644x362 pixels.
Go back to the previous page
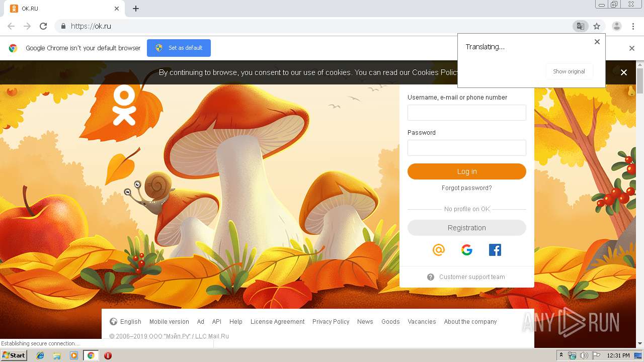(11, 26)
